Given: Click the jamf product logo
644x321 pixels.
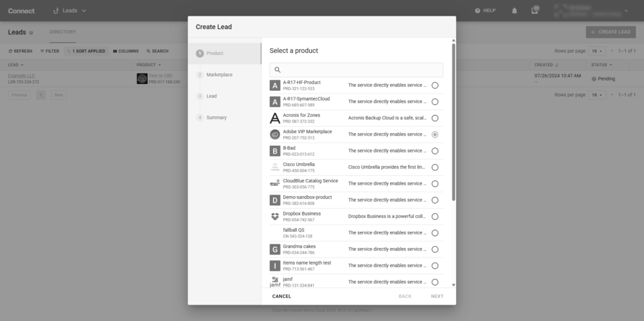Looking at the screenshot, I should coord(275,282).
